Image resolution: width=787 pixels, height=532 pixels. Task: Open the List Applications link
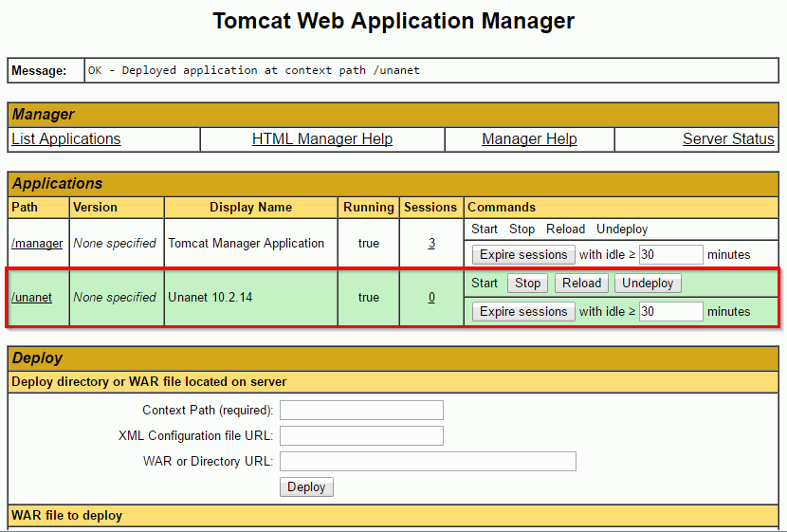[66, 139]
